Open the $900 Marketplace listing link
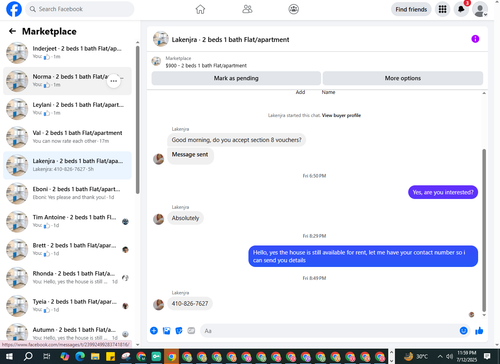500x364 pixels. point(206,65)
